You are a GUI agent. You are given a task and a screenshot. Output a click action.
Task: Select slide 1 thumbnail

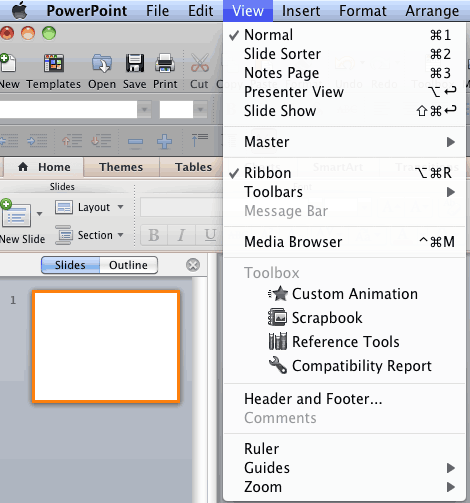106,346
